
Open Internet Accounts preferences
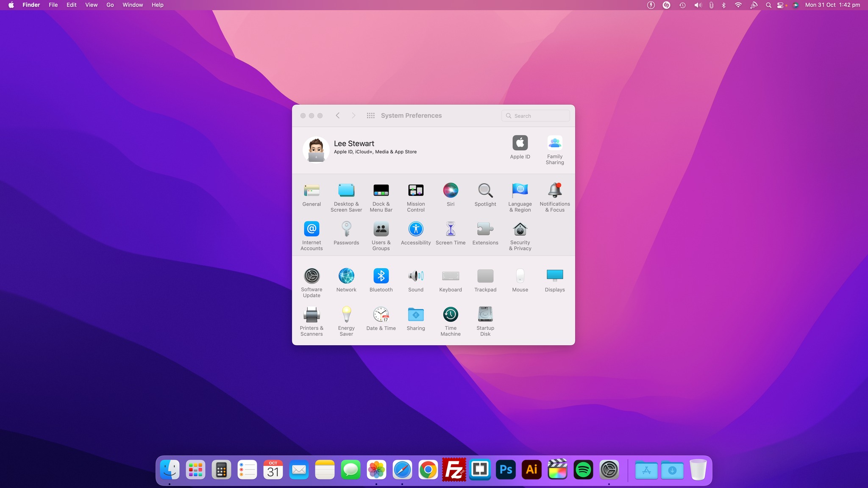point(312,236)
